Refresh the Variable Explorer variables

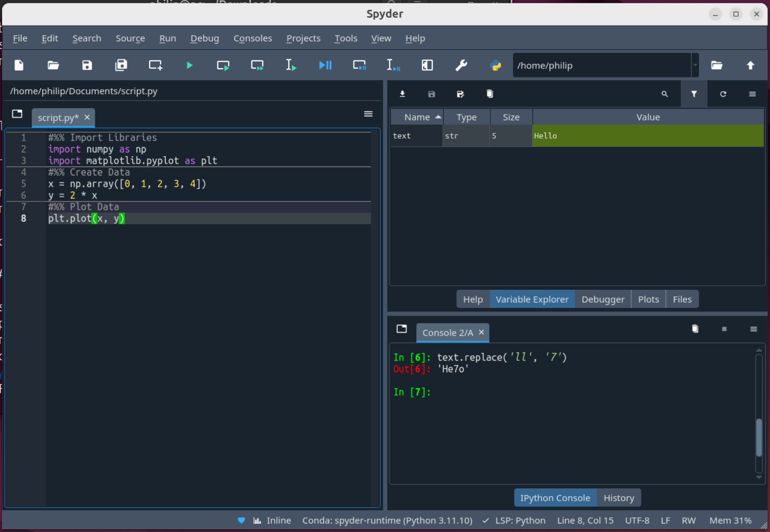(x=723, y=94)
